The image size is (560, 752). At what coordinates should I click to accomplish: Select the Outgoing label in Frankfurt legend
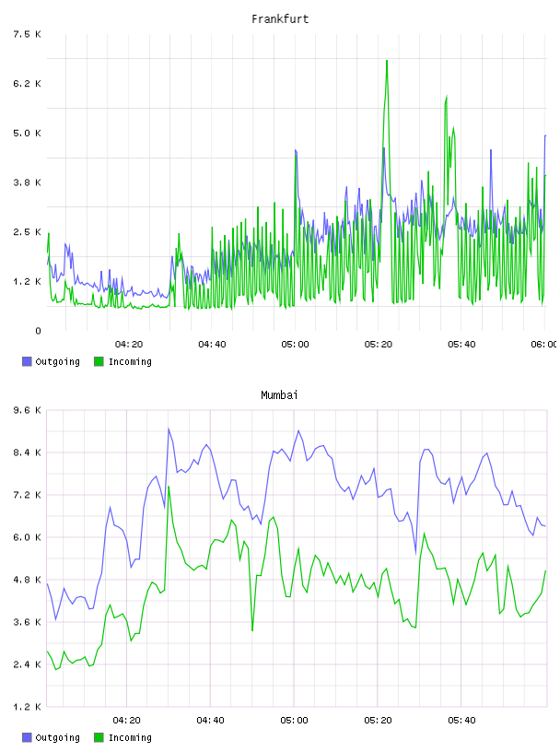point(57,362)
